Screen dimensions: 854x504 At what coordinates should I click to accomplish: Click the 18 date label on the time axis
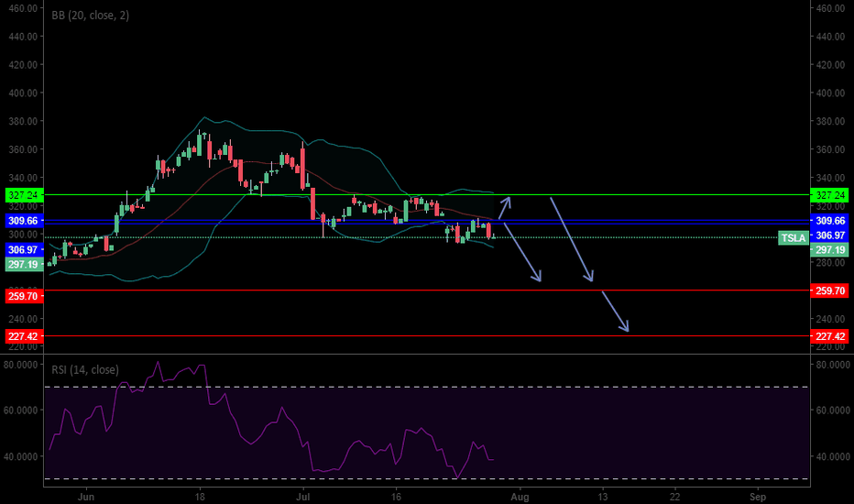[x=200, y=497]
